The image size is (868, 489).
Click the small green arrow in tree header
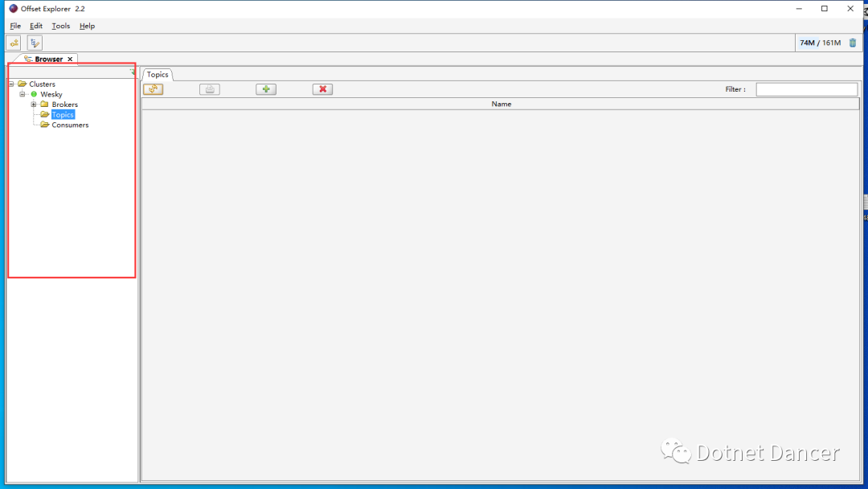[x=133, y=72]
